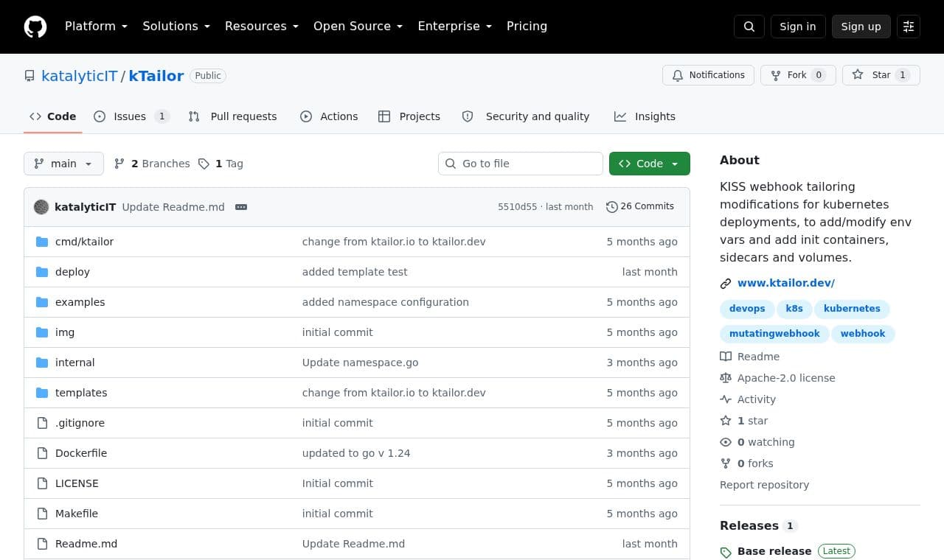The height and width of the screenshot is (560, 944).
Task: Open the search magnifier button
Action: [749, 27]
